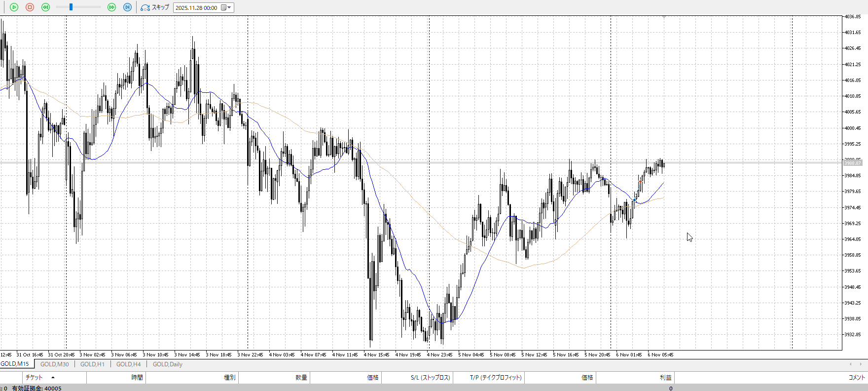Viewport: 868px width, 391px height.
Task: Switch to the GOLD,H1 chart tab
Action: 92,364
